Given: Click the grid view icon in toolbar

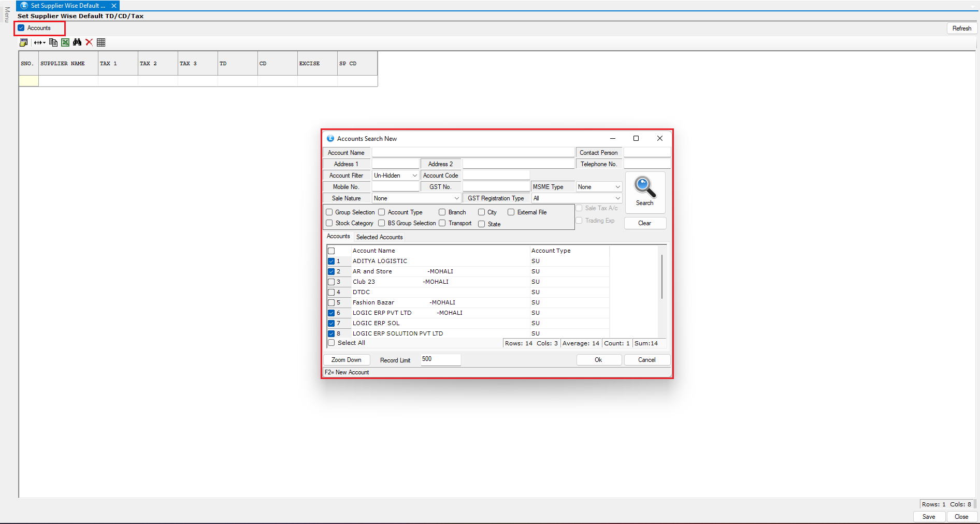Looking at the screenshot, I should (101, 42).
